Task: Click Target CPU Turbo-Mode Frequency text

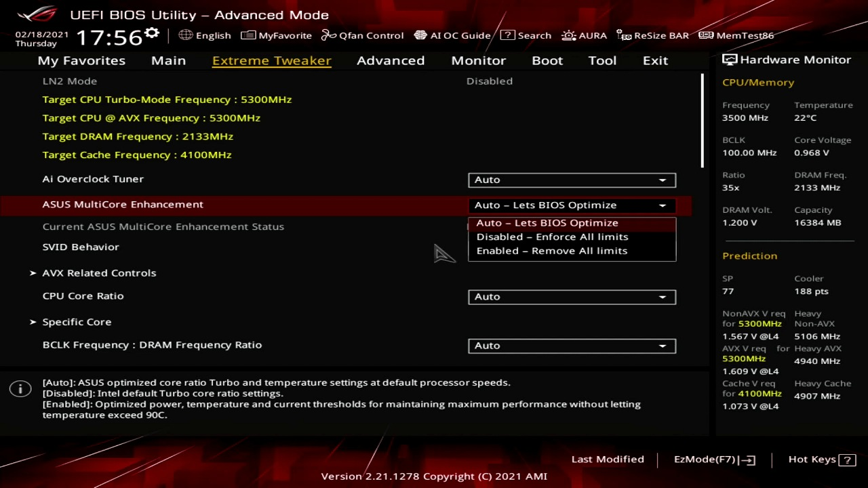Action: [x=167, y=100]
